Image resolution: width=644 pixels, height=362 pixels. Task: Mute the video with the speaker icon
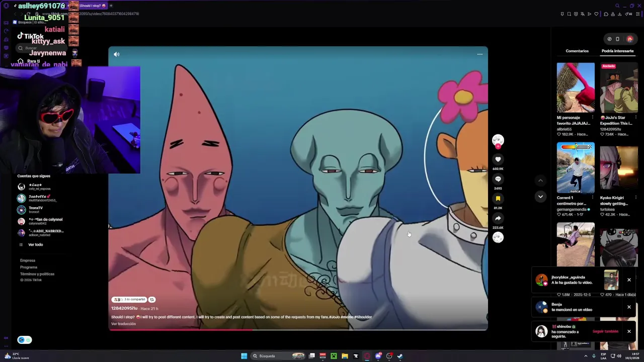(x=117, y=54)
